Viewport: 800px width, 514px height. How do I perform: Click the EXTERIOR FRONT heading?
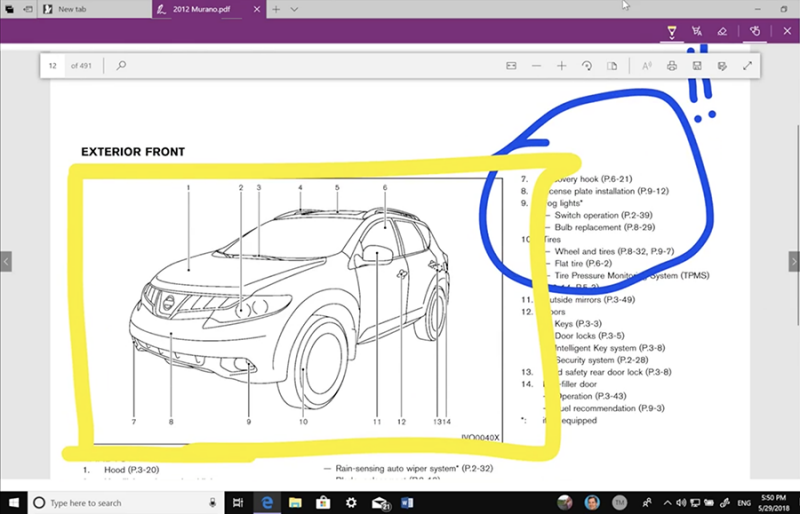(x=133, y=152)
